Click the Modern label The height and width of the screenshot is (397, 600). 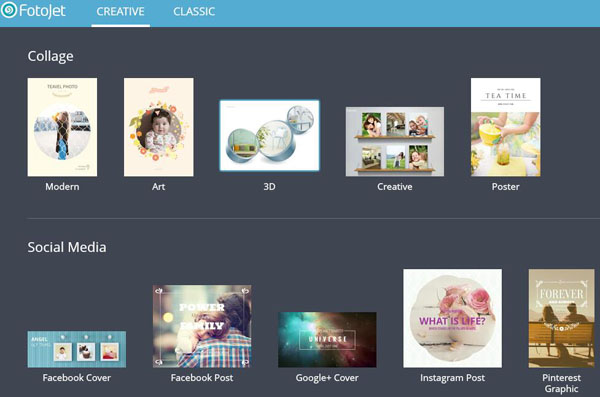pos(62,187)
